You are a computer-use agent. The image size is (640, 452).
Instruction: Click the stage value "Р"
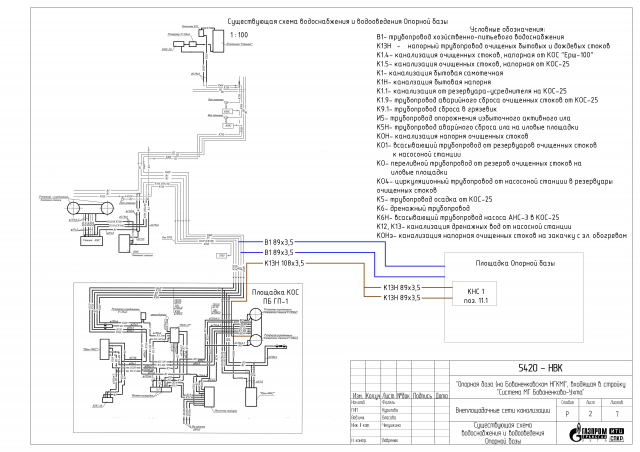[x=567, y=414]
